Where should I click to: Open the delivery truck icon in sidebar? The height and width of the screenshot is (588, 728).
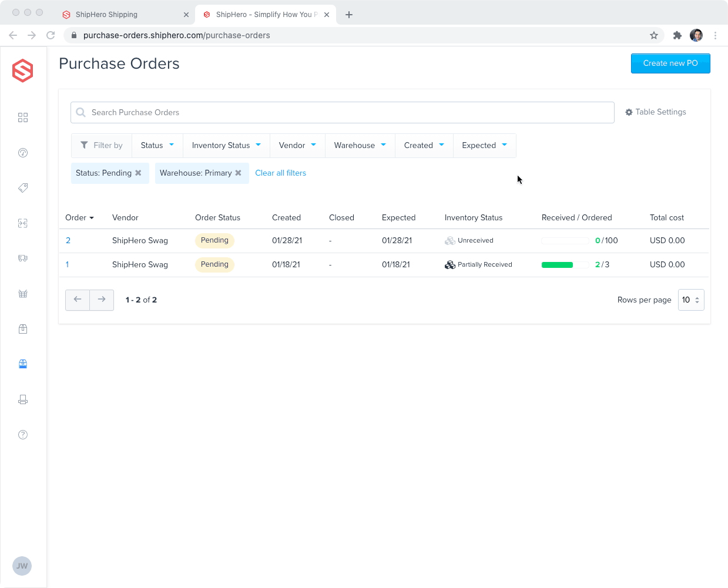coord(23,258)
